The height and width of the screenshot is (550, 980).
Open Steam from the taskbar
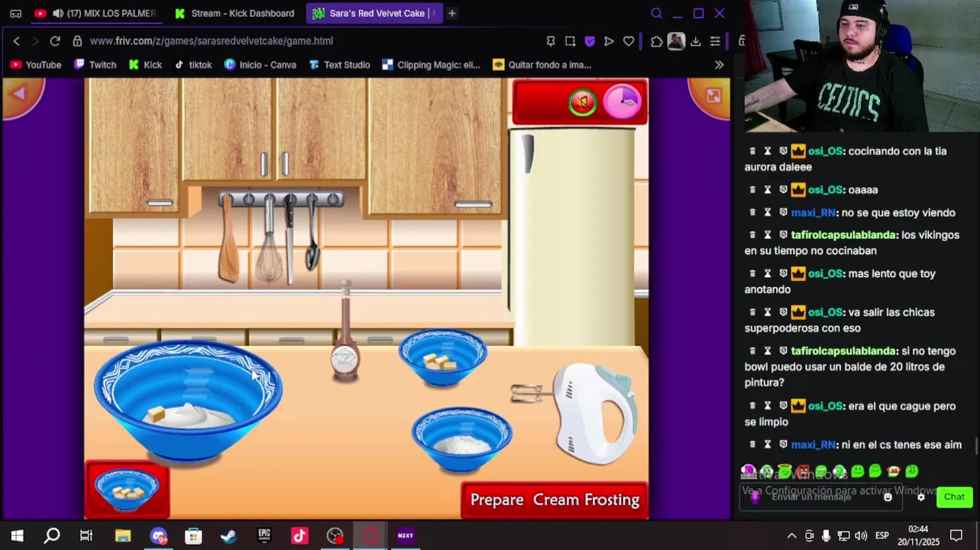[x=228, y=535]
